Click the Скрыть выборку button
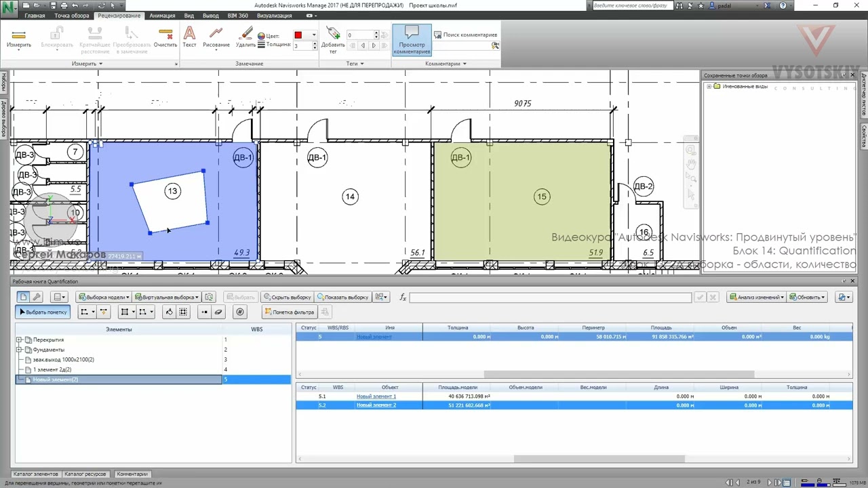 [287, 297]
